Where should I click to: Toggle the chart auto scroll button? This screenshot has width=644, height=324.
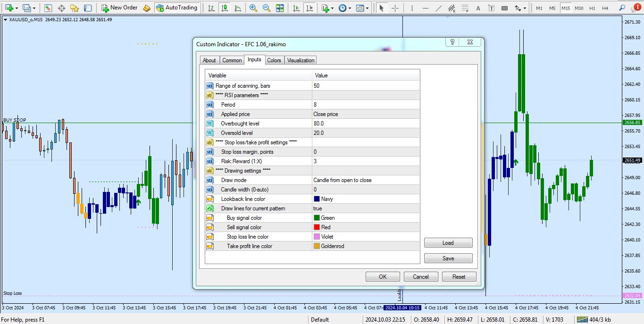[x=296, y=8]
